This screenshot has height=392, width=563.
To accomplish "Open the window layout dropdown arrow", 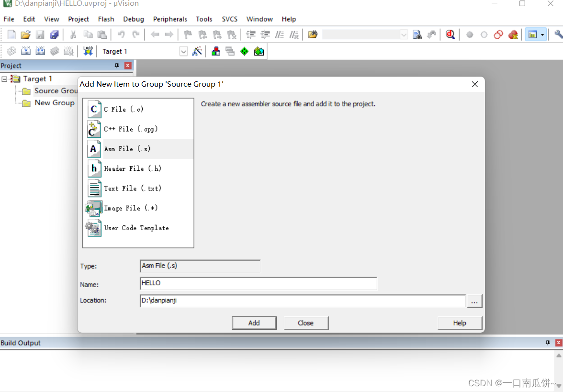I will coord(542,35).
